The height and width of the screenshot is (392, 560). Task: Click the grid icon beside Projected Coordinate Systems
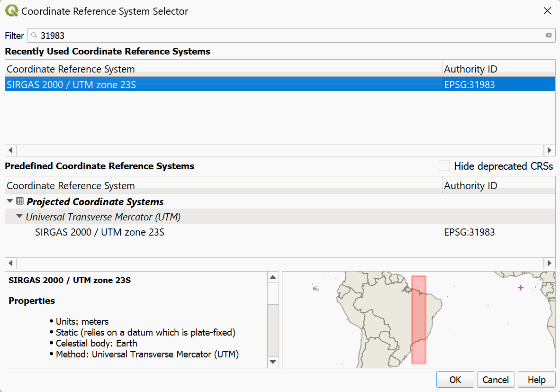click(x=20, y=201)
